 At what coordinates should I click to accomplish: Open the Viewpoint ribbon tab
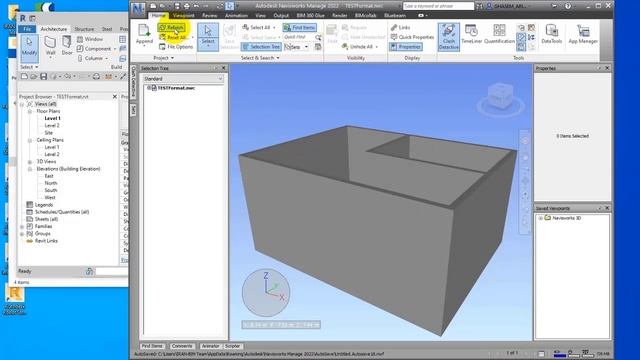183,16
